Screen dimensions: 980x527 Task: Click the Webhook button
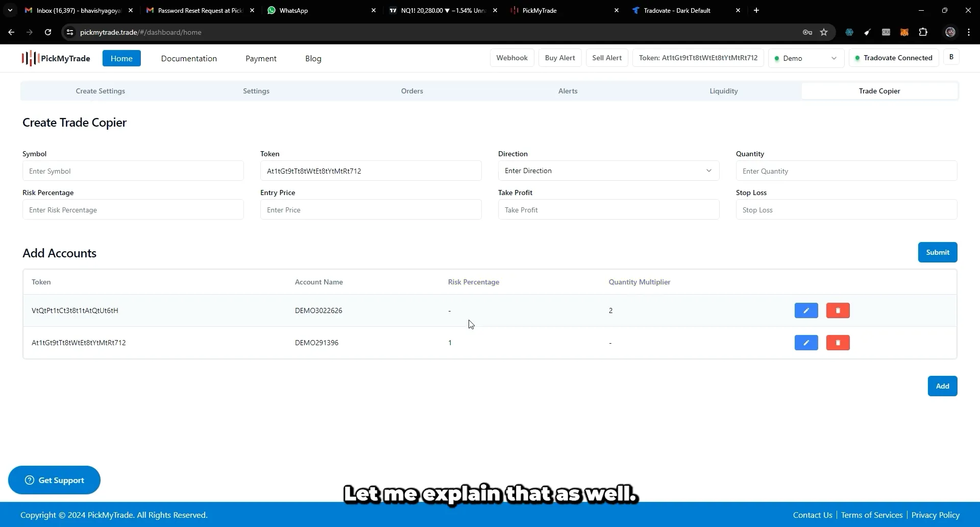pos(512,58)
